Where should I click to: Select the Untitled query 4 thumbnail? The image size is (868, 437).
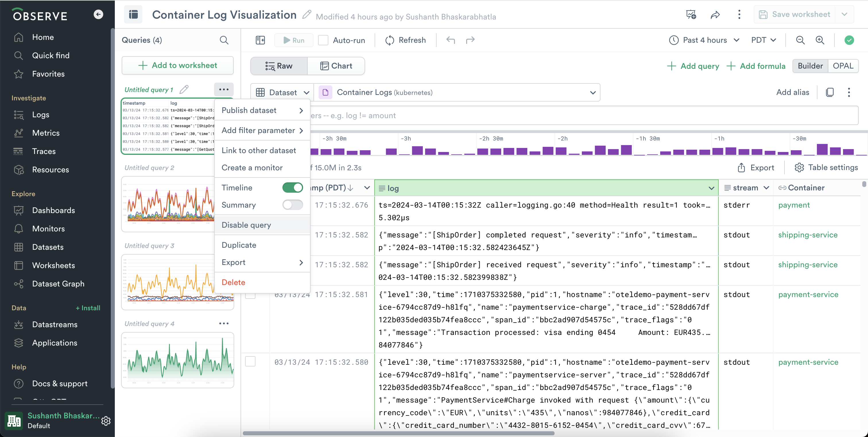[178, 360]
